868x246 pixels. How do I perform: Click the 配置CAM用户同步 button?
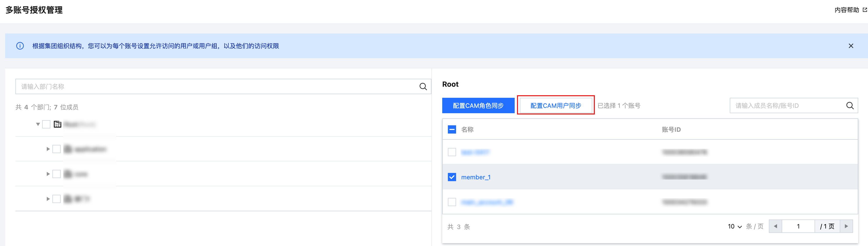pos(555,106)
